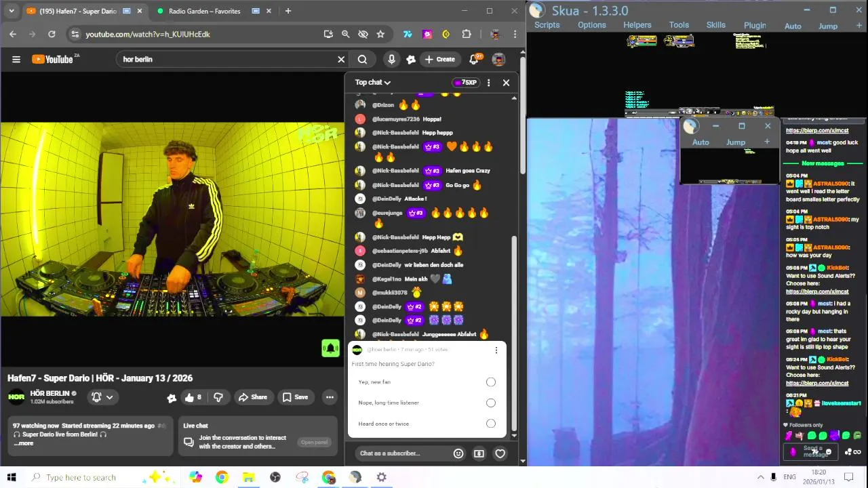Go back in Chrome browser

tap(13, 34)
